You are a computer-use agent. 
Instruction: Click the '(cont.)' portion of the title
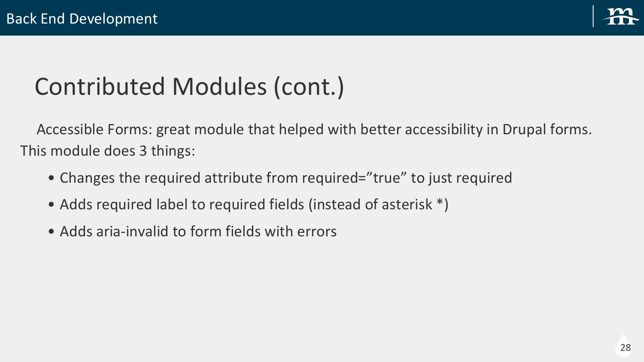pyautogui.click(x=309, y=87)
